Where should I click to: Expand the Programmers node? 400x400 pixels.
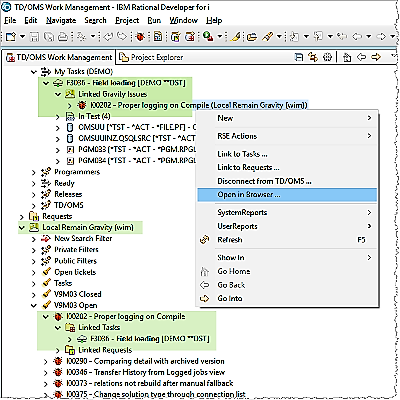click(34, 172)
